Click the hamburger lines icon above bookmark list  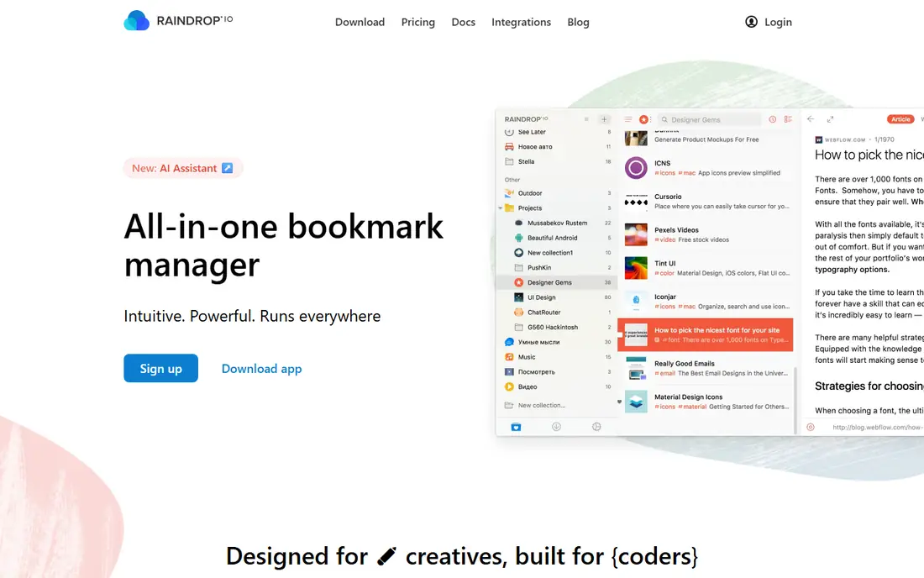click(628, 119)
